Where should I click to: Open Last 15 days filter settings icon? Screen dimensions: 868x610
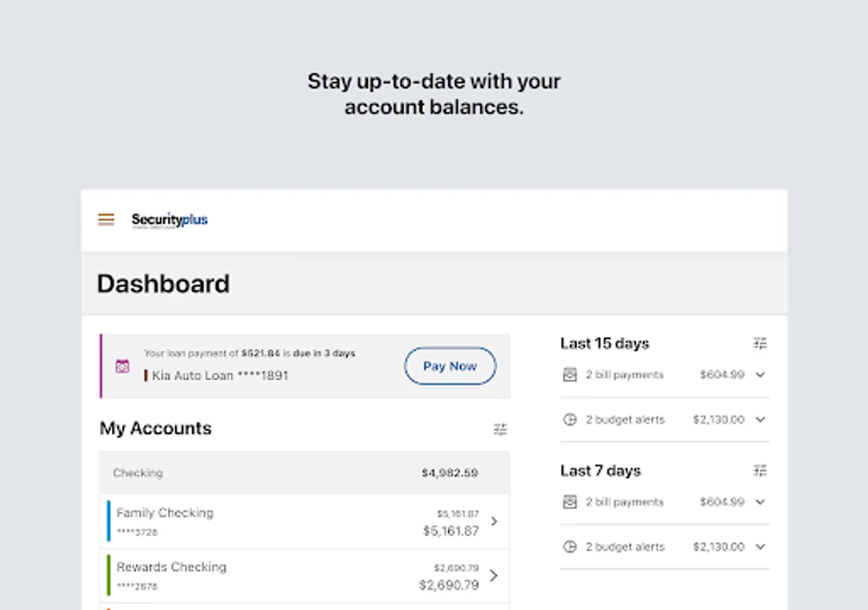760,344
